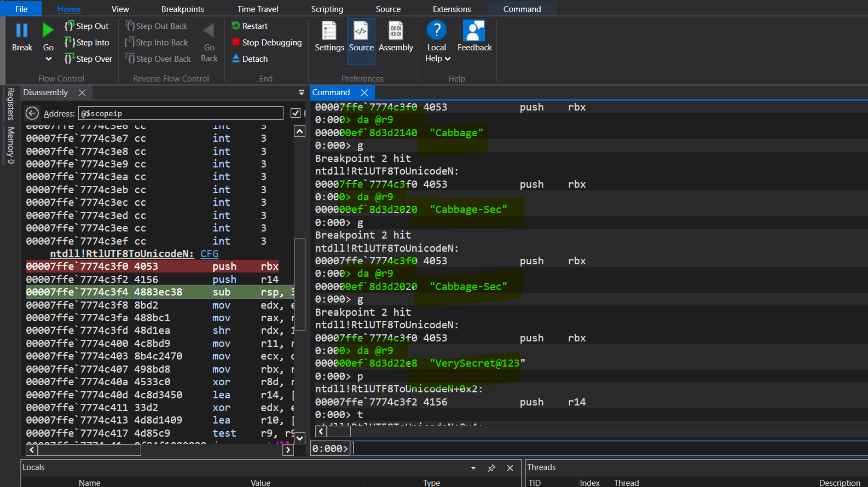
Task: Close the Disassembly tab
Action: pos(82,92)
